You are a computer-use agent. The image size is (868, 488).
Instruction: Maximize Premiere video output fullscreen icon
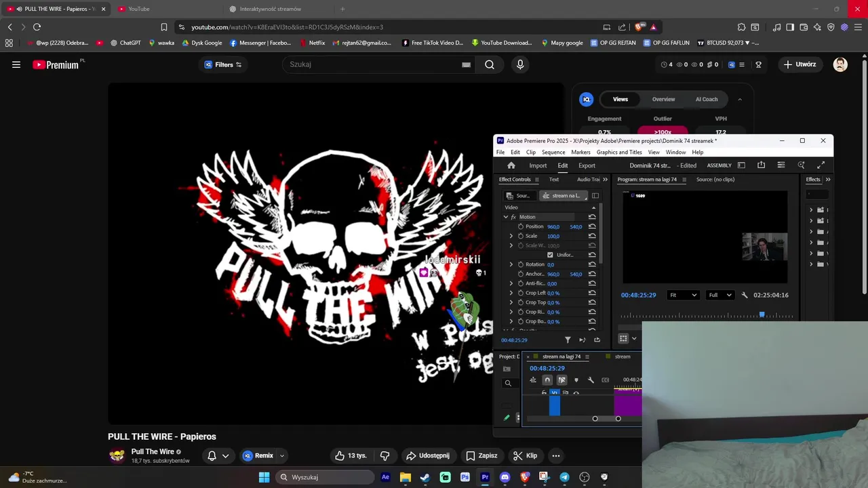821,165
